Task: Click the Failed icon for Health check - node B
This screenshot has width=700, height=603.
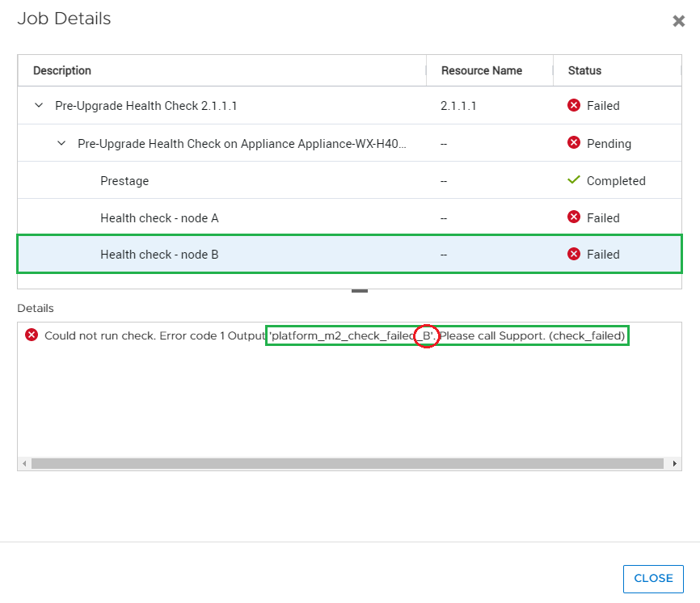Action: (x=573, y=254)
